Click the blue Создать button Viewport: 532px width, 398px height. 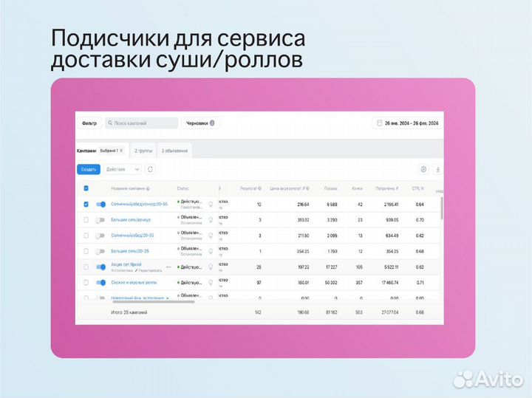89,169
